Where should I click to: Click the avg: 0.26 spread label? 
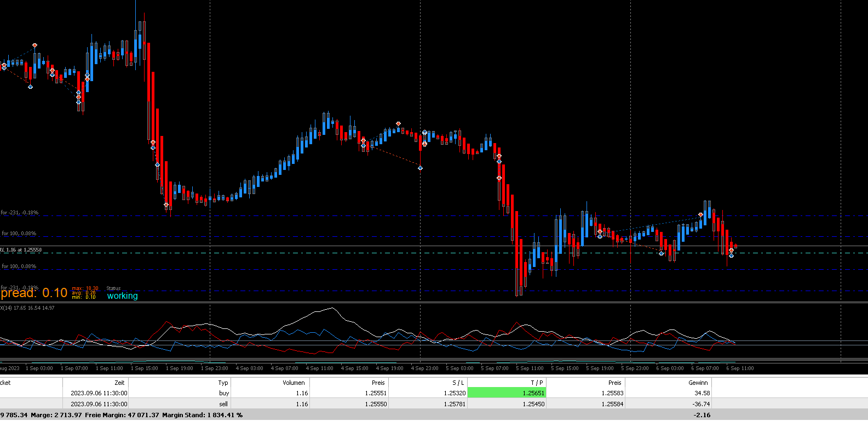point(84,293)
